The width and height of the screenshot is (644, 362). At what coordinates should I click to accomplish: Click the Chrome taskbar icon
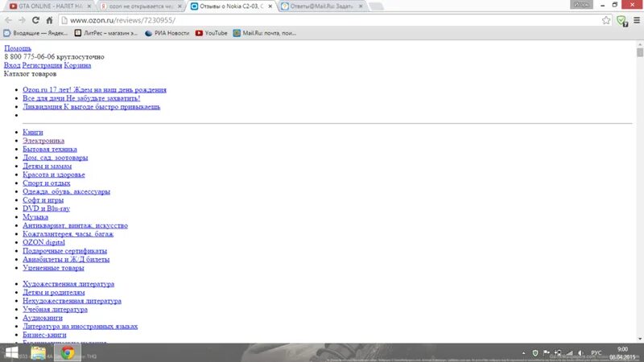pos(68,353)
